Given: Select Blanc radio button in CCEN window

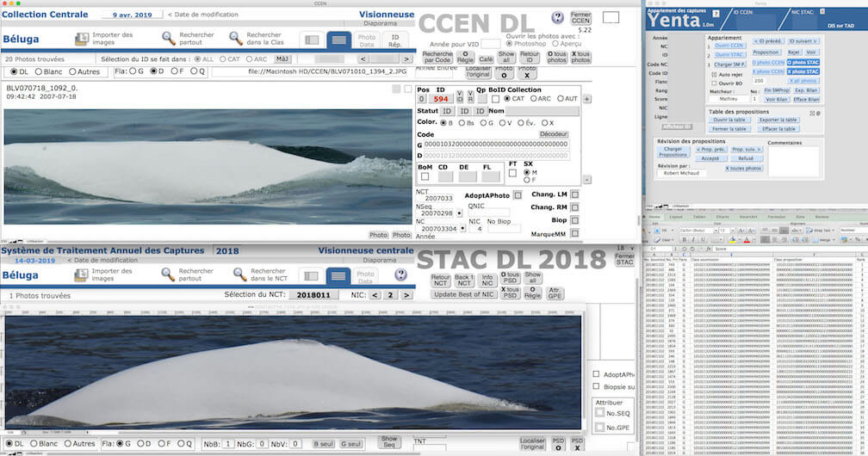Looking at the screenshot, I should pyautogui.click(x=38, y=72).
